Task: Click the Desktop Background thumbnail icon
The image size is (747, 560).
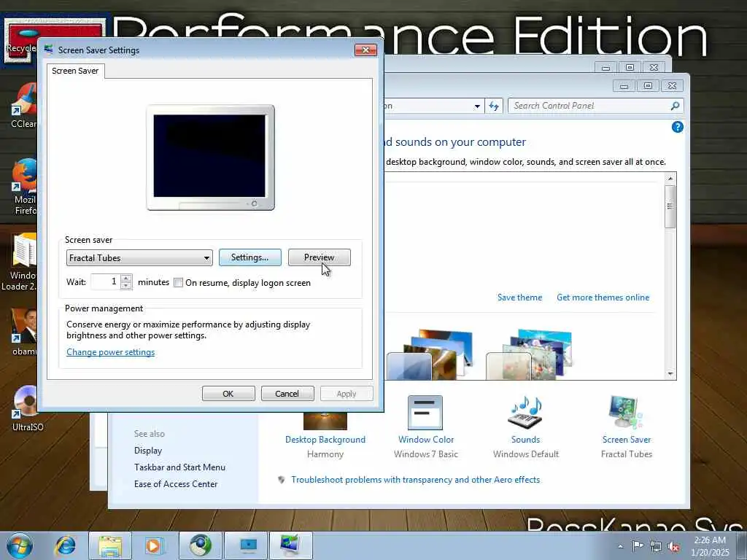Action: tap(325, 421)
